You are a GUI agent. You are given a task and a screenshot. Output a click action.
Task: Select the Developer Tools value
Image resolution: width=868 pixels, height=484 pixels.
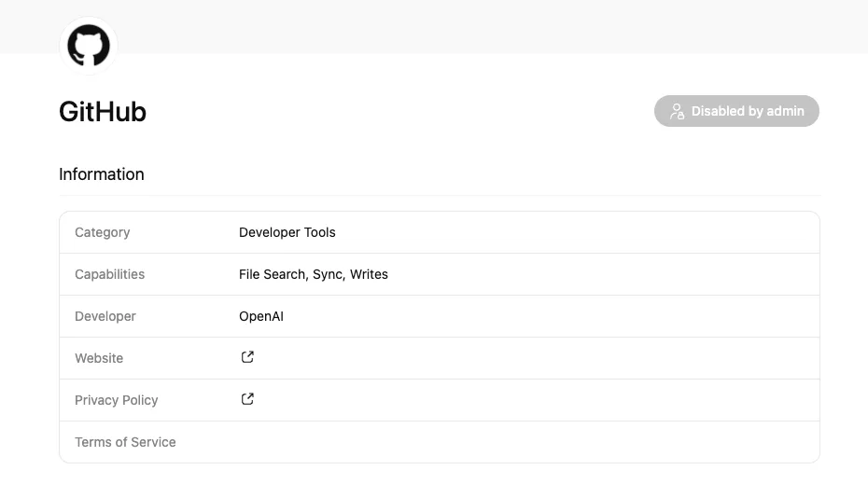click(287, 232)
